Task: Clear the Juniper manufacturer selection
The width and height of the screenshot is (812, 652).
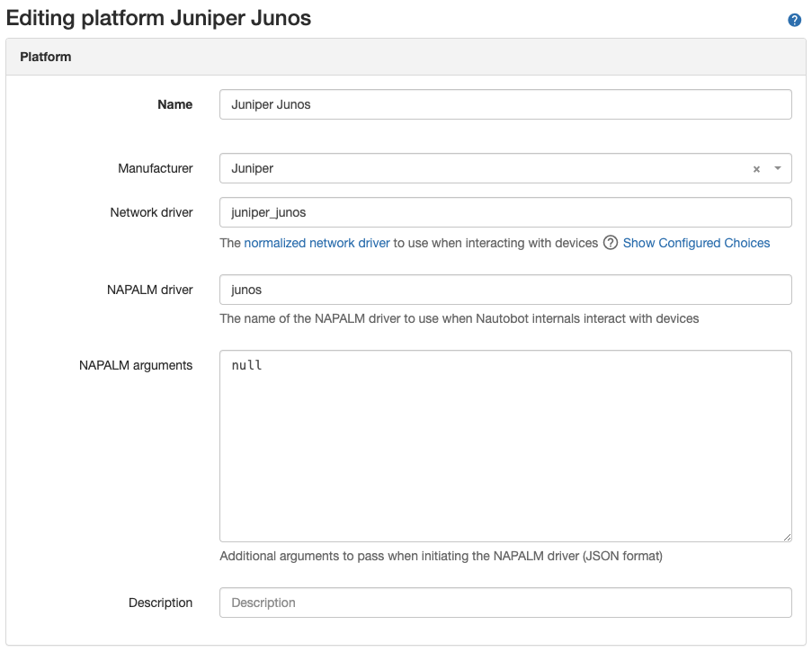Action: [x=756, y=169]
